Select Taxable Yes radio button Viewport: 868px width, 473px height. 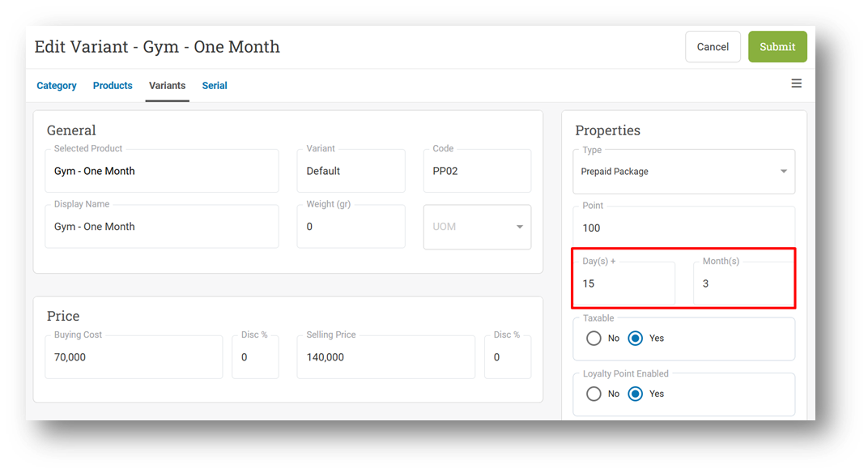point(635,339)
